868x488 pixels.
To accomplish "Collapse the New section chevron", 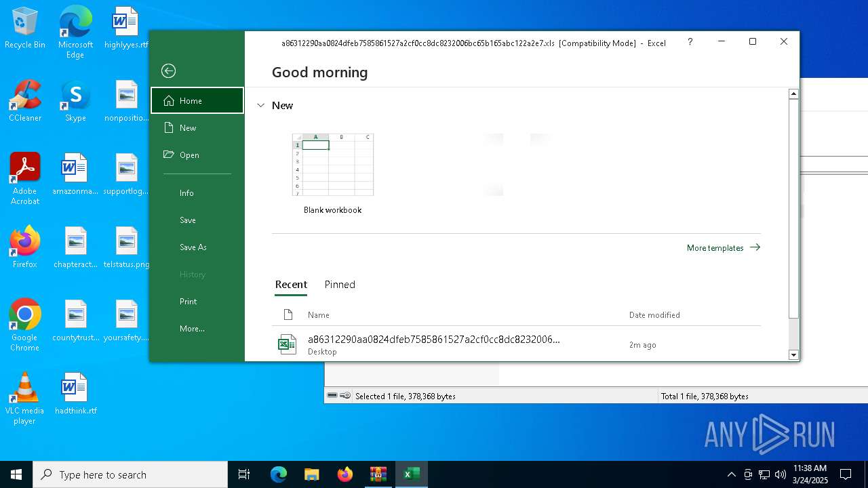I will coord(260,106).
